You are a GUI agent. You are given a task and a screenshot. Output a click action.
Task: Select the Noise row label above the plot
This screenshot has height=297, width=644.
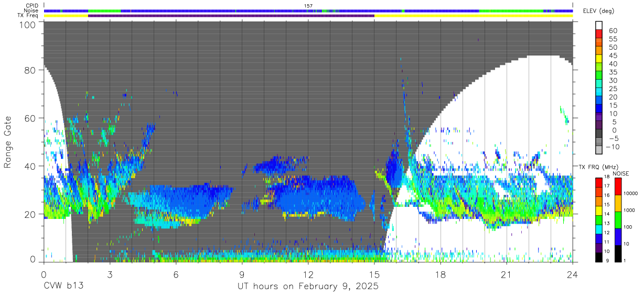click(x=31, y=10)
